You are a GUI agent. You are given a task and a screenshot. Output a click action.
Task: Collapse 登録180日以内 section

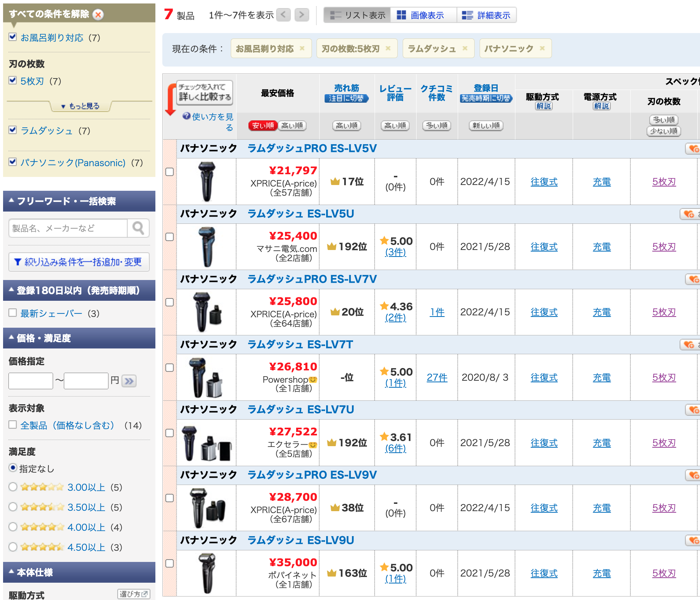point(79,290)
